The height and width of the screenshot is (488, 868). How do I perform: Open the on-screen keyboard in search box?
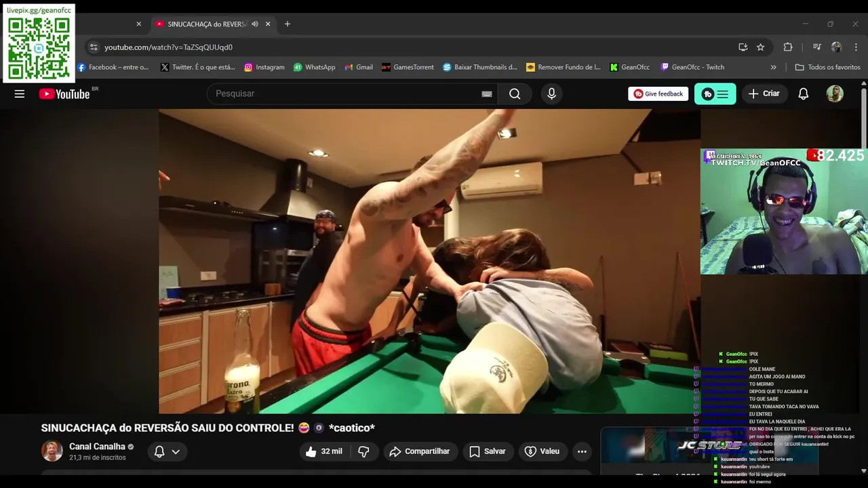click(x=486, y=94)
